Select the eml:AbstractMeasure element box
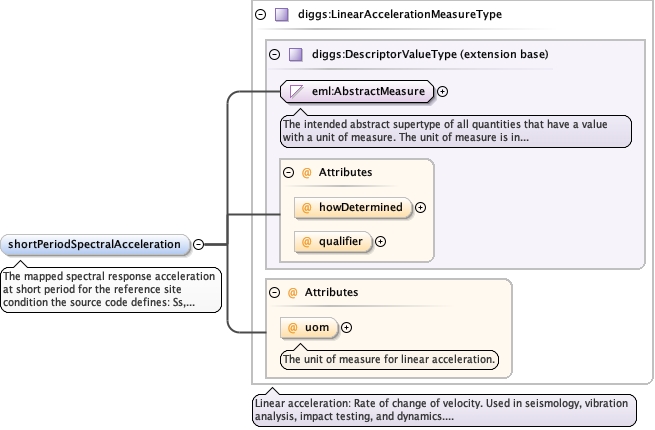The height and width of the screenshot is (430, 655). [357, 92]
